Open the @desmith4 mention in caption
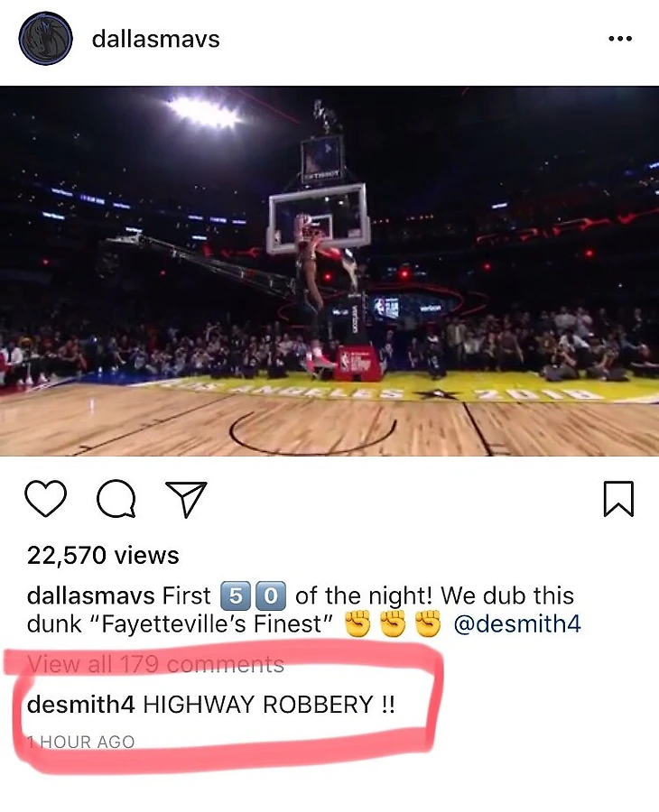 pos(517,623)
